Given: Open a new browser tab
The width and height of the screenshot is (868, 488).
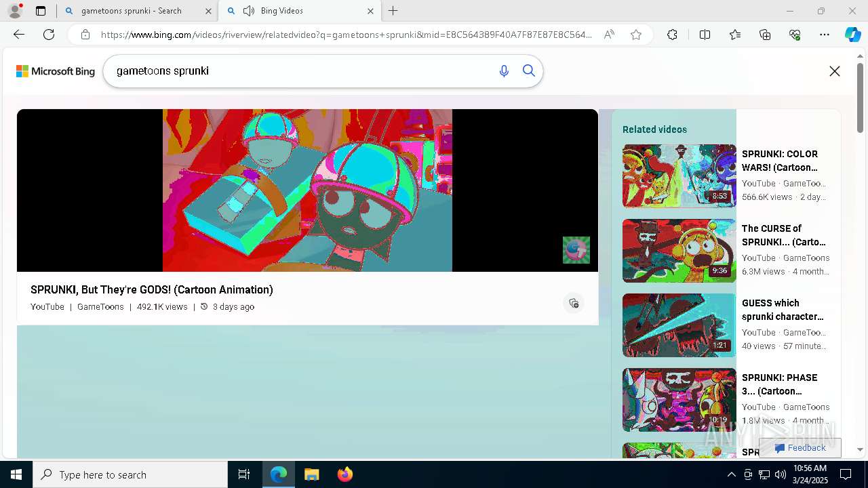Looking at the screenshot, I should [393, 11].
